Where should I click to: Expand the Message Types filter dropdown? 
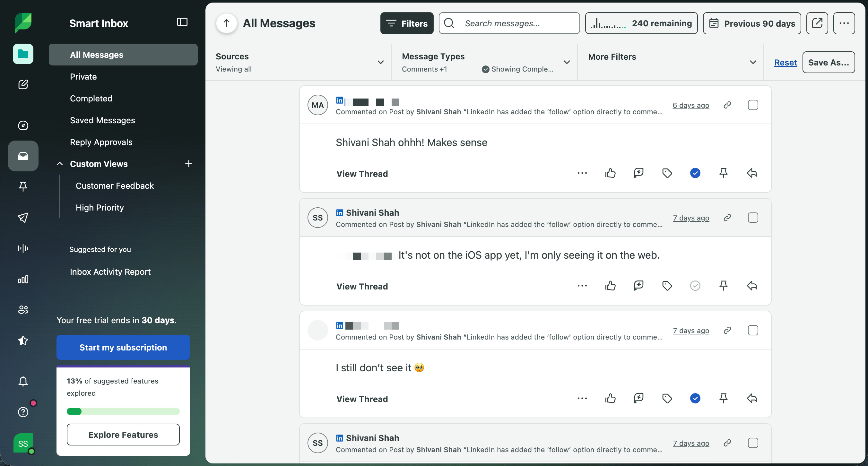pos(484,62)
